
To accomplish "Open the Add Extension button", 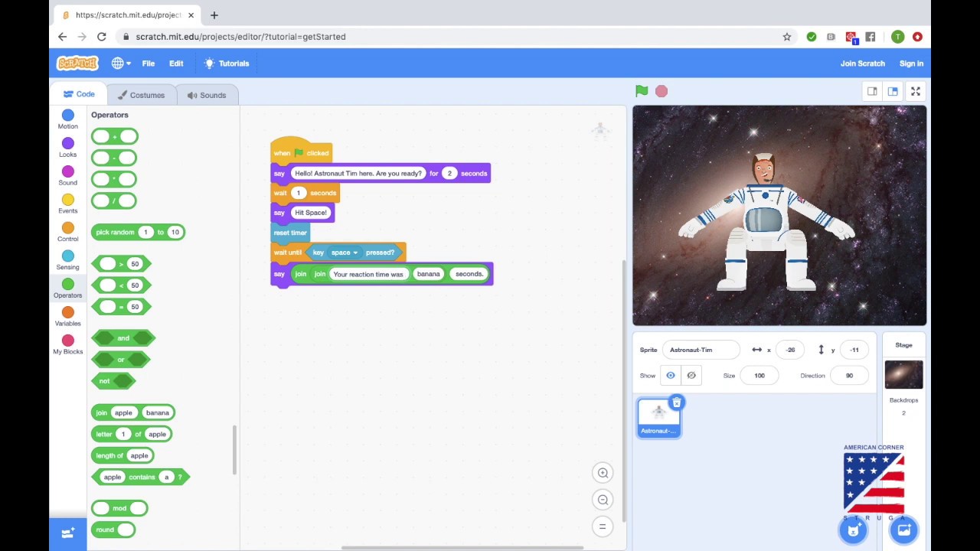I will (67, 533).
